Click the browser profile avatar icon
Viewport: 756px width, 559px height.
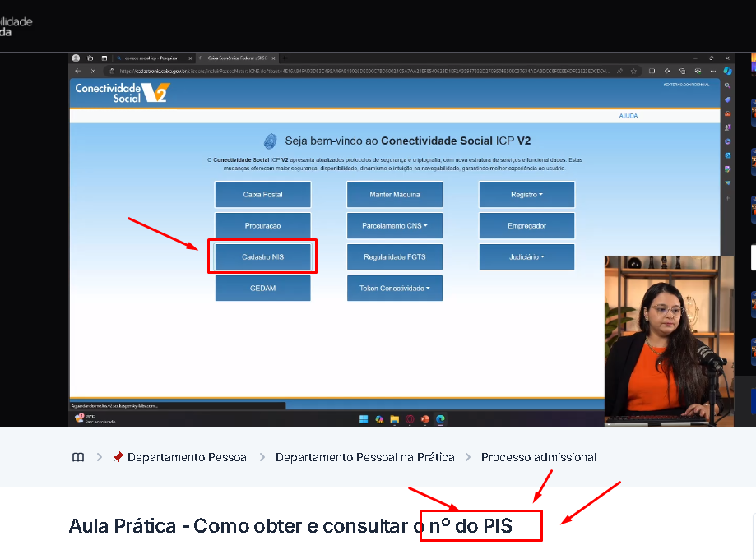(76, 58)
